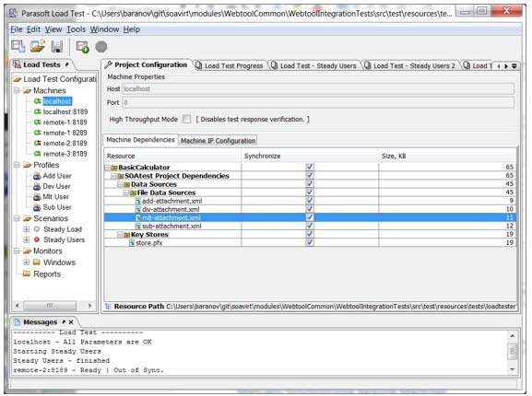Viewport: 532px width, 396px height.
Task: Click the remote-2:8189 machine status icon
Action: click(x=37, y=144)
